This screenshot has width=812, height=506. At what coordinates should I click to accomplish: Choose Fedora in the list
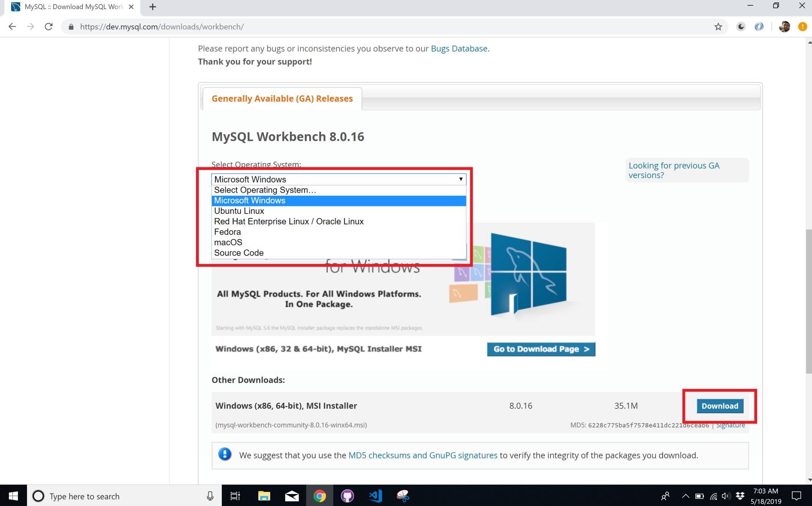pyautogui.click(x=339, y=232)
